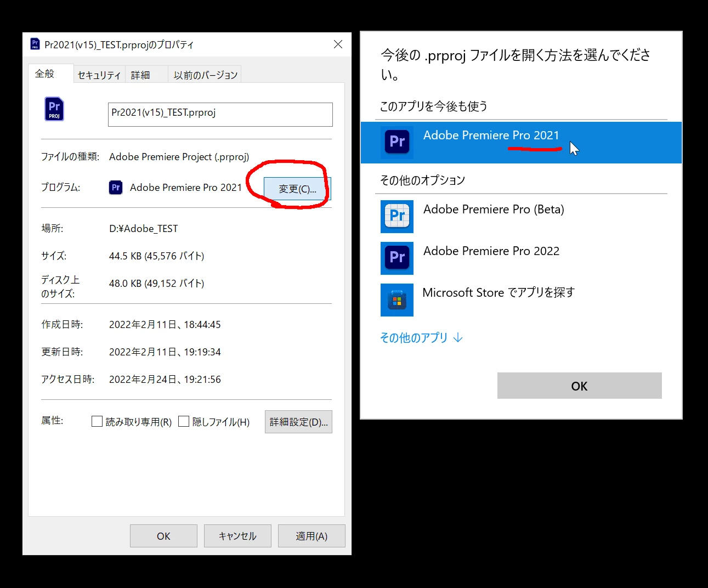Viewport: 708px width, 588px height.
Task: Click modified date 2022年2月11日、19:19:34
Action: 165,352
